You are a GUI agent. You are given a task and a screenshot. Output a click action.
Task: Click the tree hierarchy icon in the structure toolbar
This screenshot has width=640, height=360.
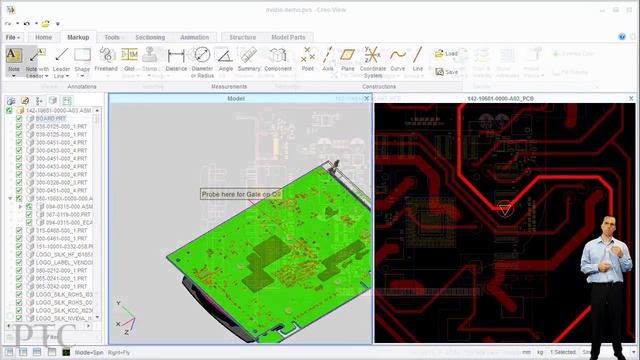point(39,100)
